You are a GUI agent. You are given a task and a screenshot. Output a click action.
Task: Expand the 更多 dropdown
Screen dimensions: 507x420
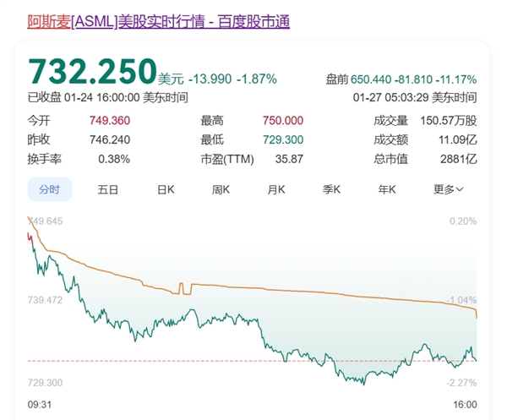tap(448, 189)
